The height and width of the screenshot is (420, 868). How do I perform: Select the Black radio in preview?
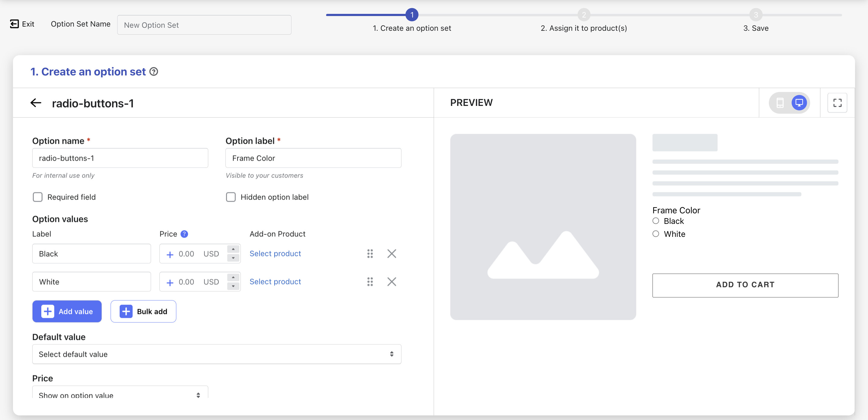click(656, 221)
